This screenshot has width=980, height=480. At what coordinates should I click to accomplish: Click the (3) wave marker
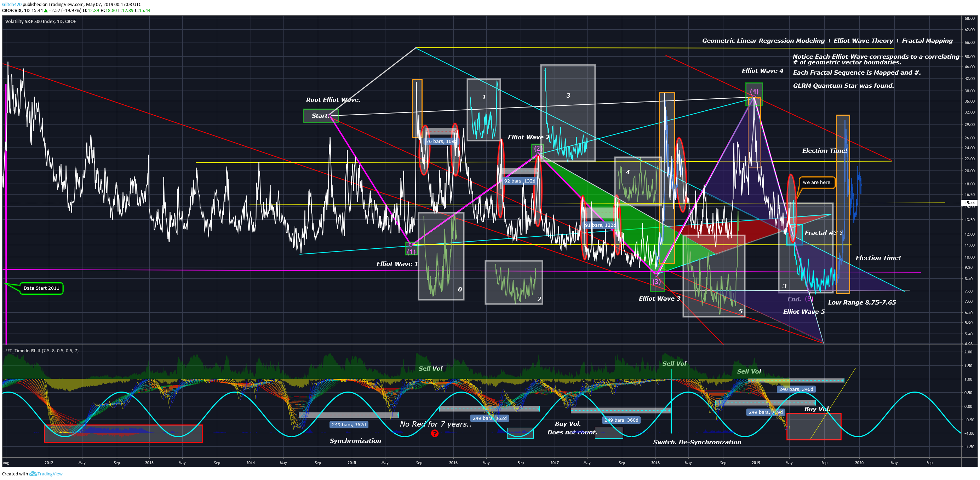point(656,282)
